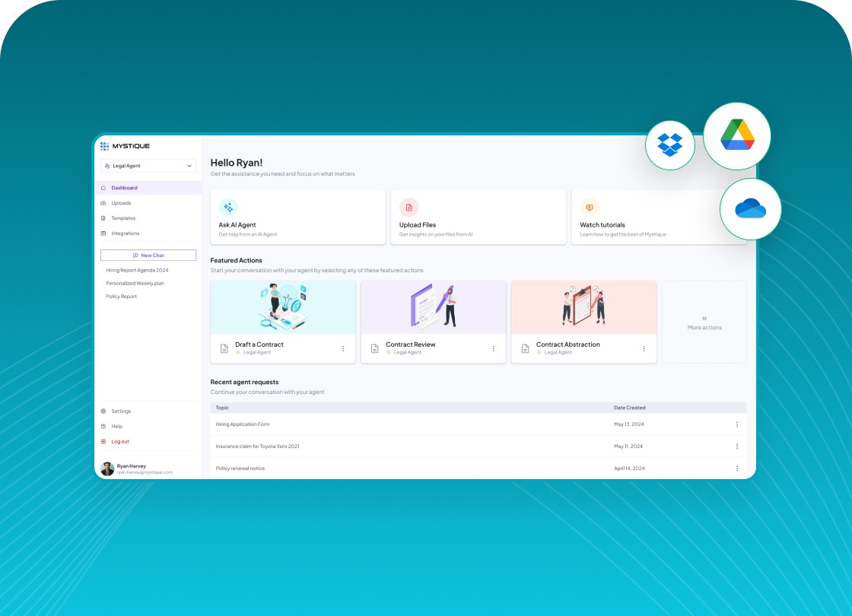Open the Legal Agent dropdown
The width and height of the screenshot is (852, 616).
point(148,166)
